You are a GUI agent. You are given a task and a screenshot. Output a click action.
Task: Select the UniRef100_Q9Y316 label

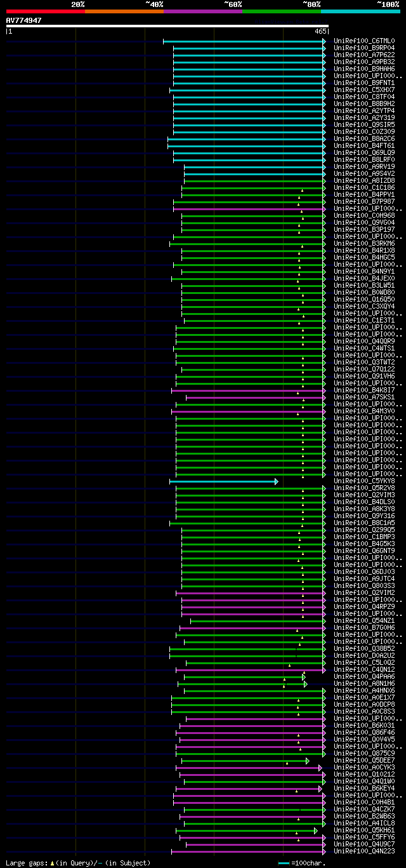[x=364, y=516]
